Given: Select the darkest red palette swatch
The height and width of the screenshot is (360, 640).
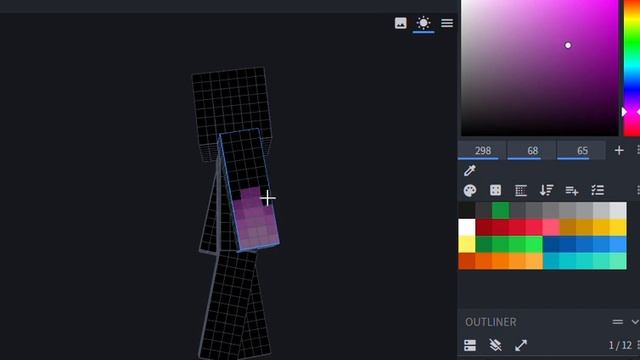Looking at the screenshot, I should [484, 227].
